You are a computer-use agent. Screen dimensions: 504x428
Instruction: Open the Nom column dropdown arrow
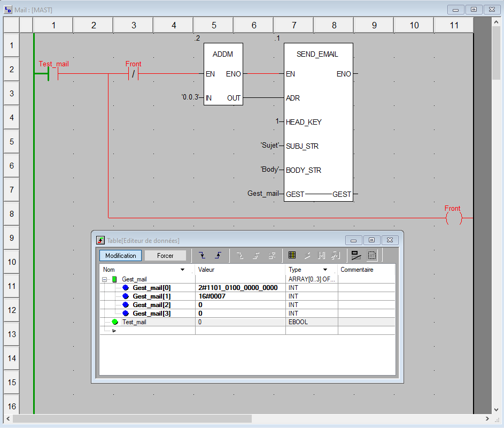[x=183, y=270]
